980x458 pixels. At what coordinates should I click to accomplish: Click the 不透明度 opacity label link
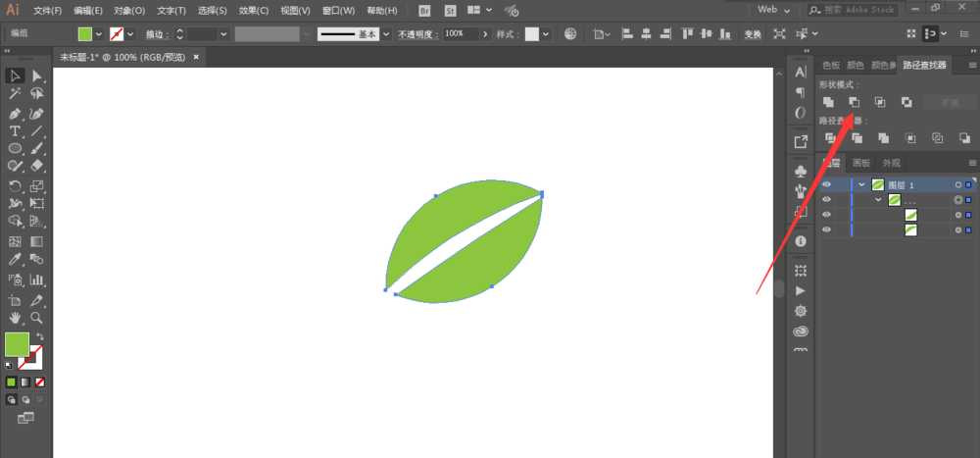coord(418,34)
